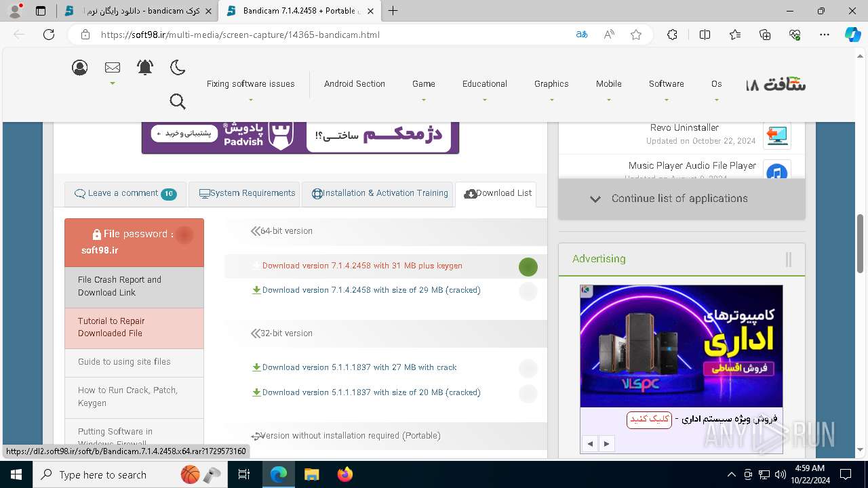
Task: Open the Fixing software issues menu
Action: tap(251, 84)
